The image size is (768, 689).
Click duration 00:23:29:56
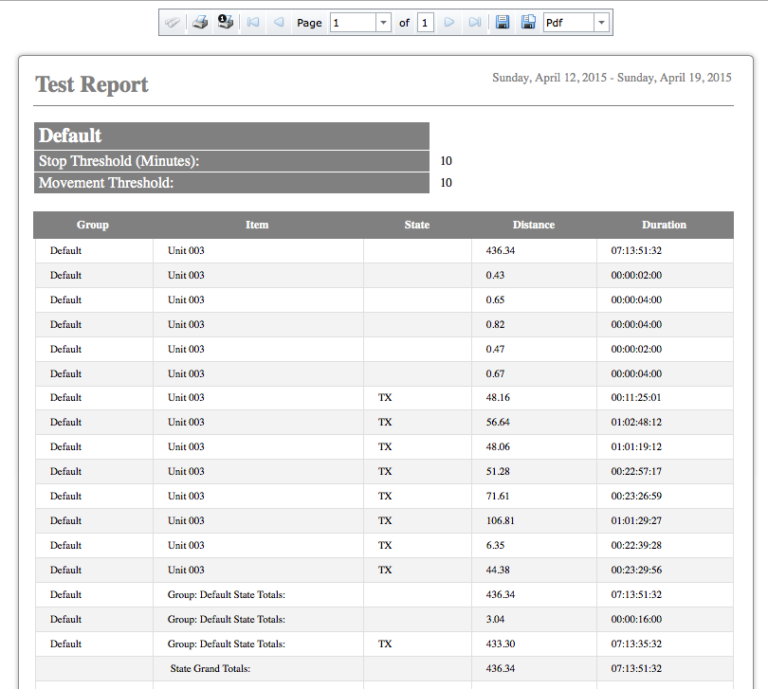[636, 570]
